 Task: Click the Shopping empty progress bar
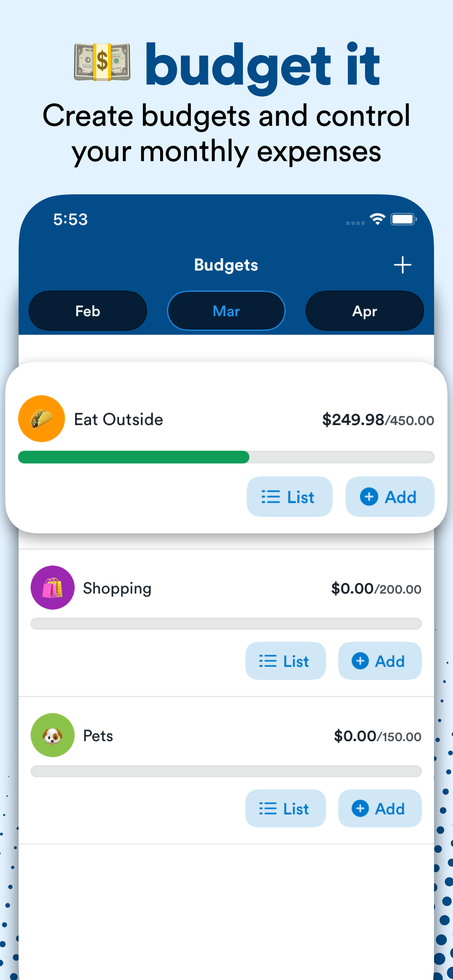pyautogui.click(x=226, y=623)
